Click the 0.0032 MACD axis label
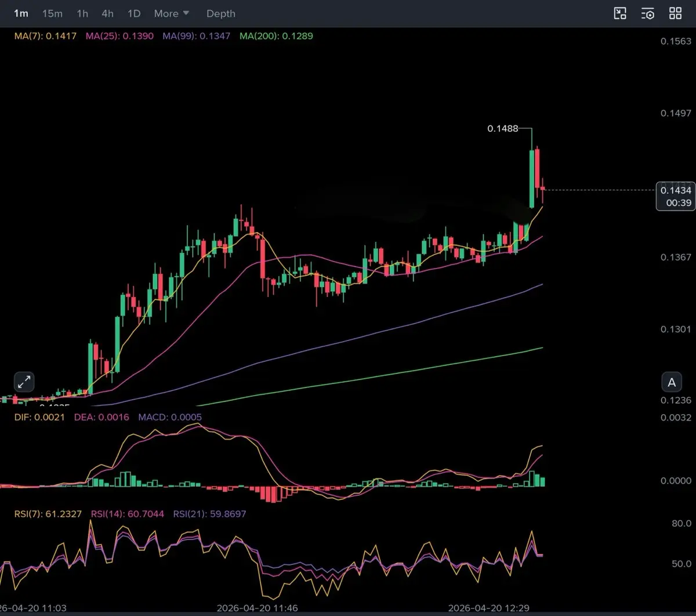696x616 pixels. 676,417
